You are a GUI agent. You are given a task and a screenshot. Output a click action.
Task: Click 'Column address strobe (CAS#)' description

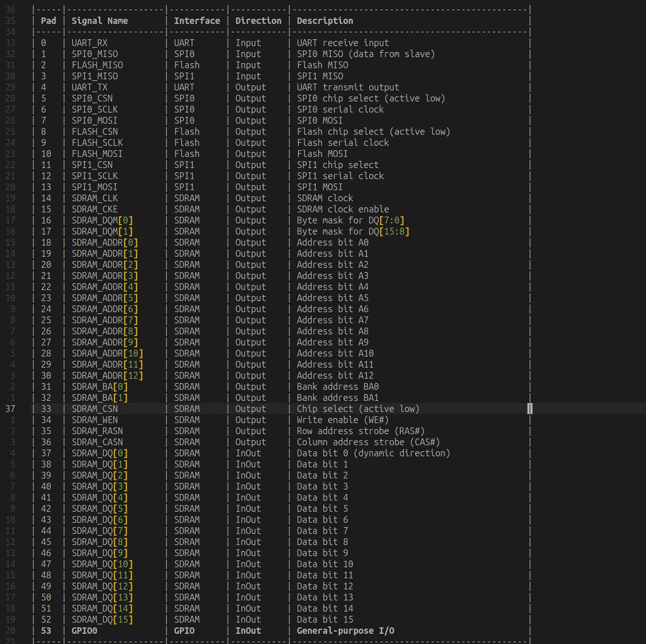pos(369,442)
